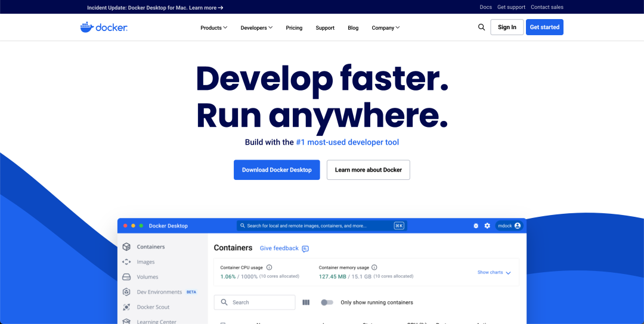This screenshot has width=644, height=324.
Task: Click the 1.06% CPU usage value
Action: tap(228, 276)
